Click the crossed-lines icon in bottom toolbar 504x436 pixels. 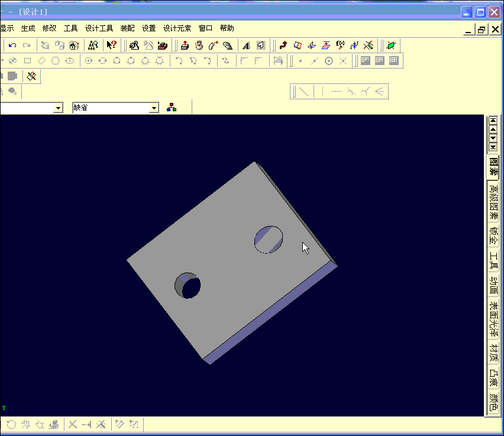[73, 425]
